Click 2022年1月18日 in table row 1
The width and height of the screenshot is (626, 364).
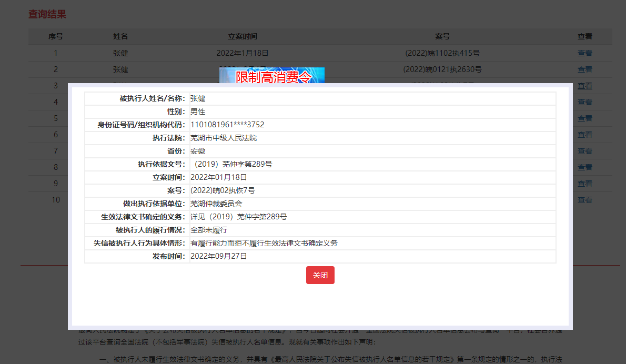click(x=243, y=53)
